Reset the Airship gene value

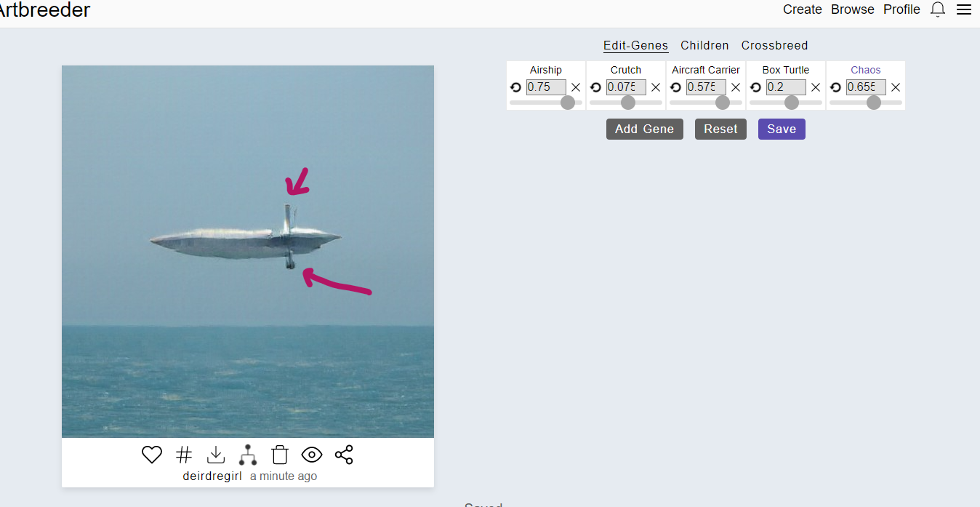(x=515, y=87)
